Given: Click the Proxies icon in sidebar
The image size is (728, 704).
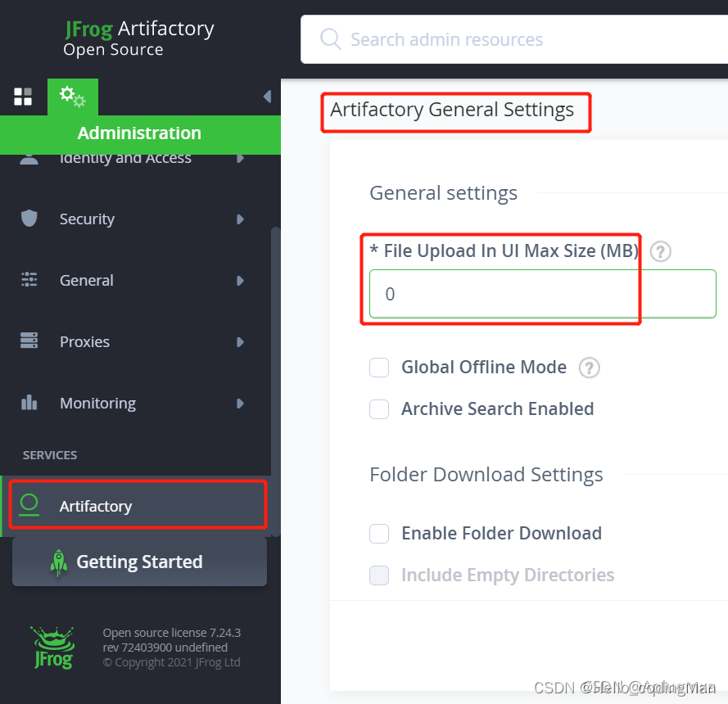Looking at the screenshot, I should tap(29, 341).
